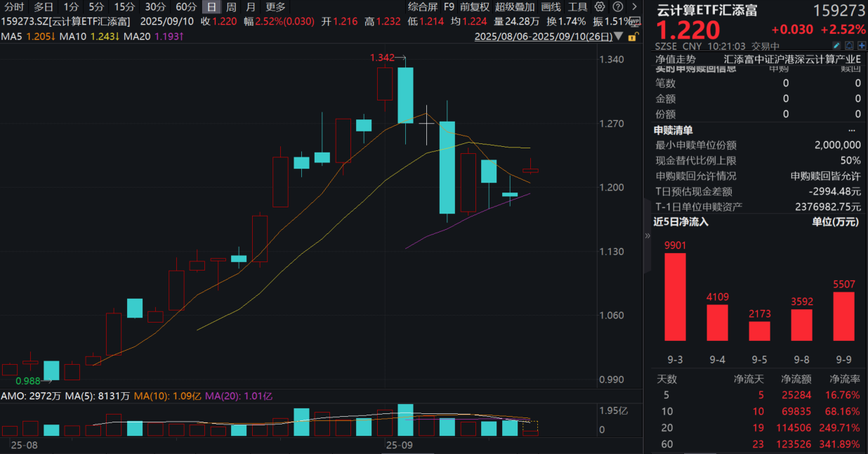Open the 工具 Tools menu
Viewport: 868px width, 454px height.
[579, 7]
